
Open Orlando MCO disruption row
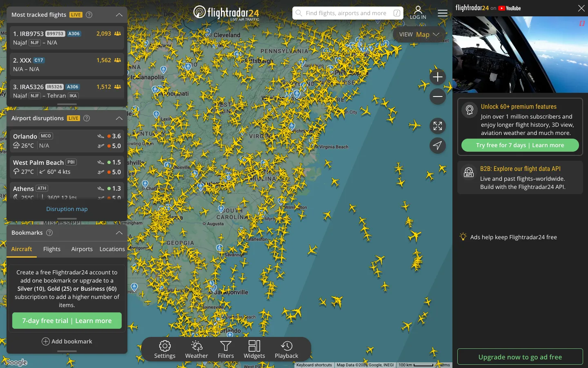pyautogui.click(x=67, y=141)
